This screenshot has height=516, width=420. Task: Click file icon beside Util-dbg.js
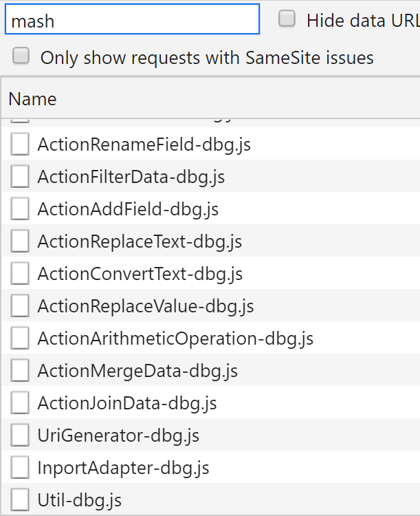pos(21,500)
